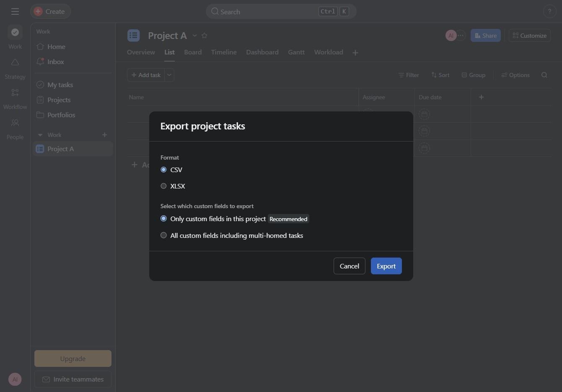Click the Project A list icon in header
The image size is (562, 392).
(134, 36)
